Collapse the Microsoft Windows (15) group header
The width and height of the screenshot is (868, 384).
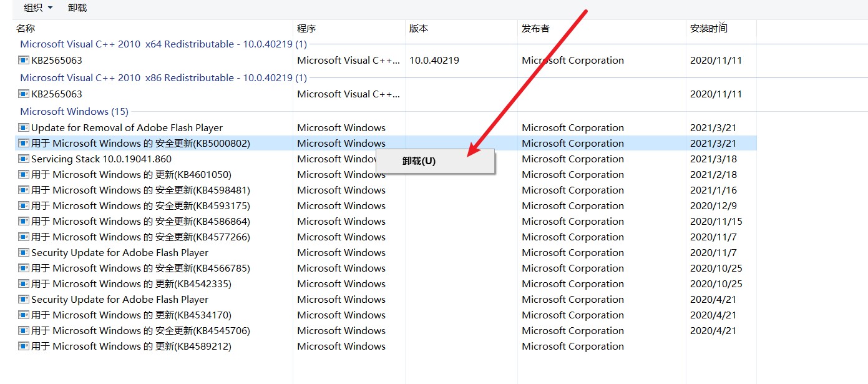tap(74, 112)
